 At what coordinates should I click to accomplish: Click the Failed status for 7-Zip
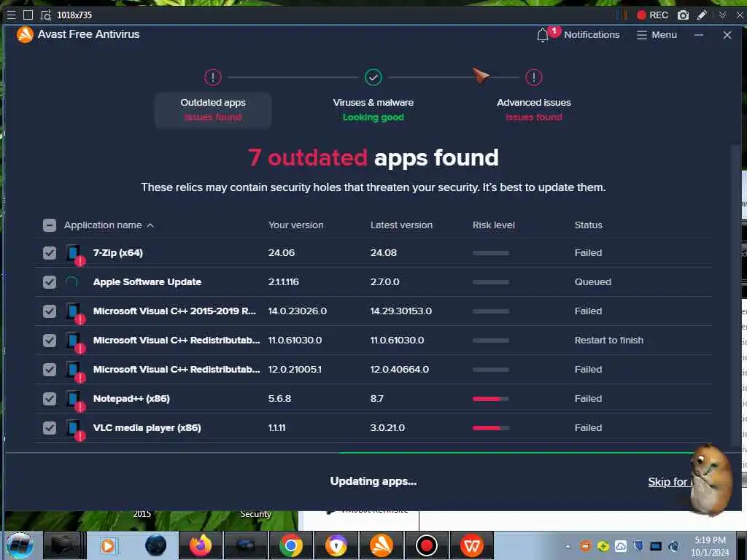[588, 253]
